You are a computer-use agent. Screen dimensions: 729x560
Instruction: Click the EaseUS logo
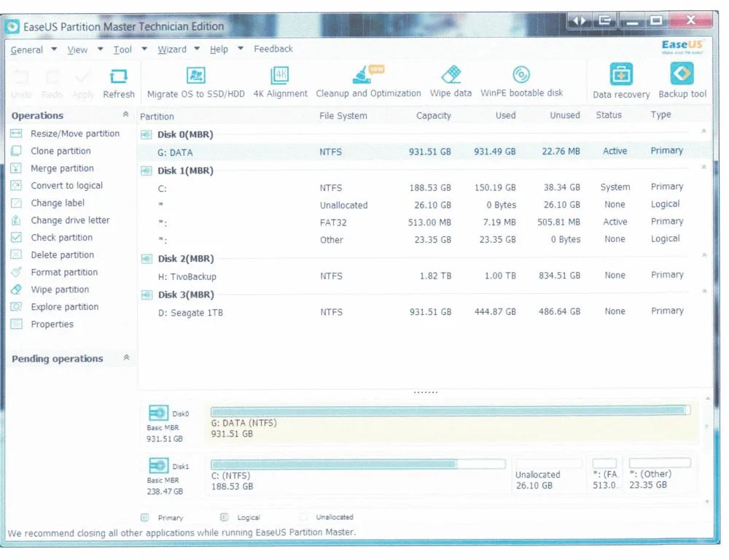point(682,46)
